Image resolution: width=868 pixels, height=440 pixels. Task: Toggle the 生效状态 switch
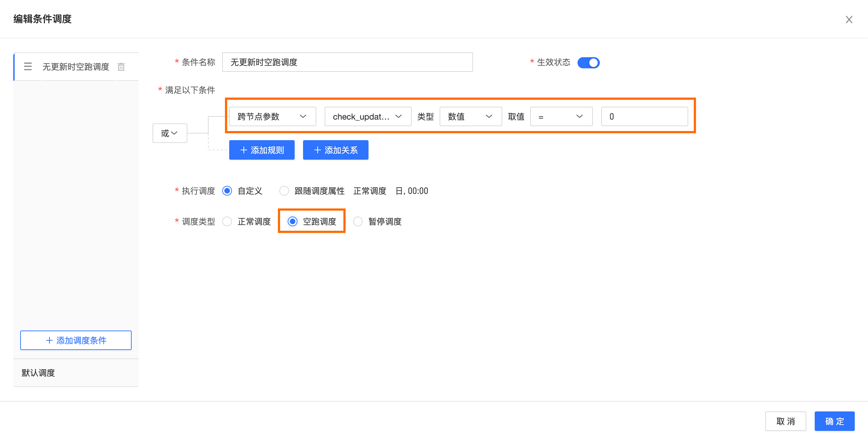[x=588, y=63]
